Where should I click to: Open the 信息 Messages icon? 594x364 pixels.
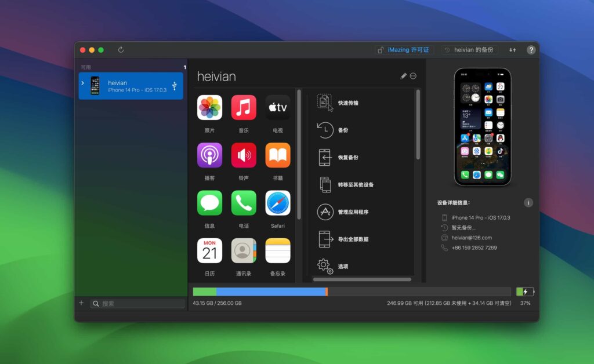209,202
